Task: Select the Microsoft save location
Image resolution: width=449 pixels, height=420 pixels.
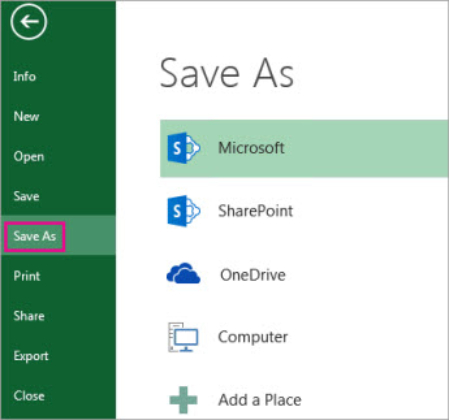Action: click(x=304, y=148)
